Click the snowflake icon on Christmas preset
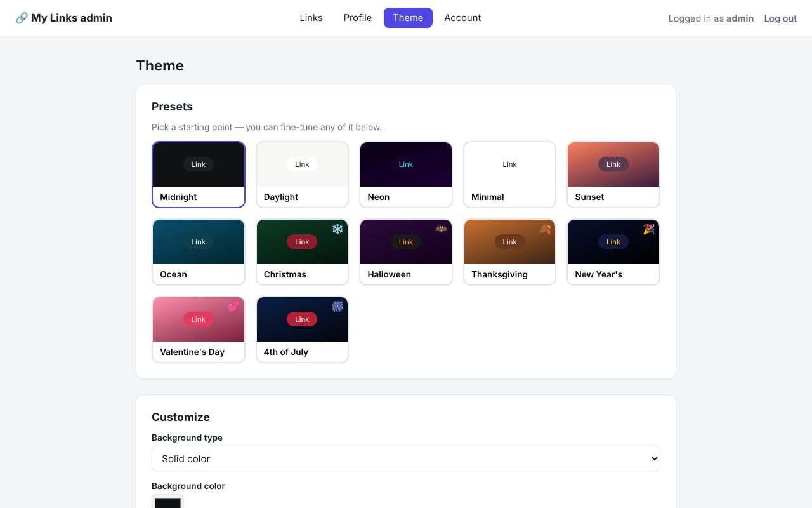812x508 pixels. [337, 229]
